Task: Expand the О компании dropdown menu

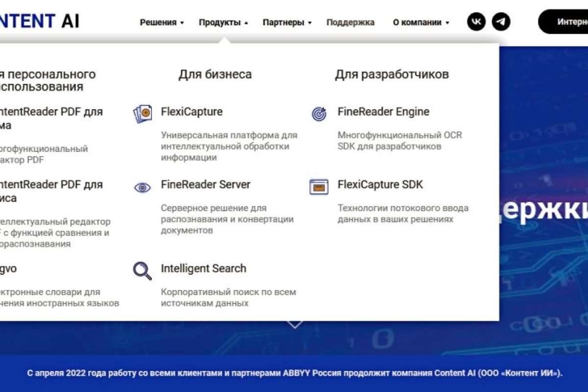Action: [421, 23]
